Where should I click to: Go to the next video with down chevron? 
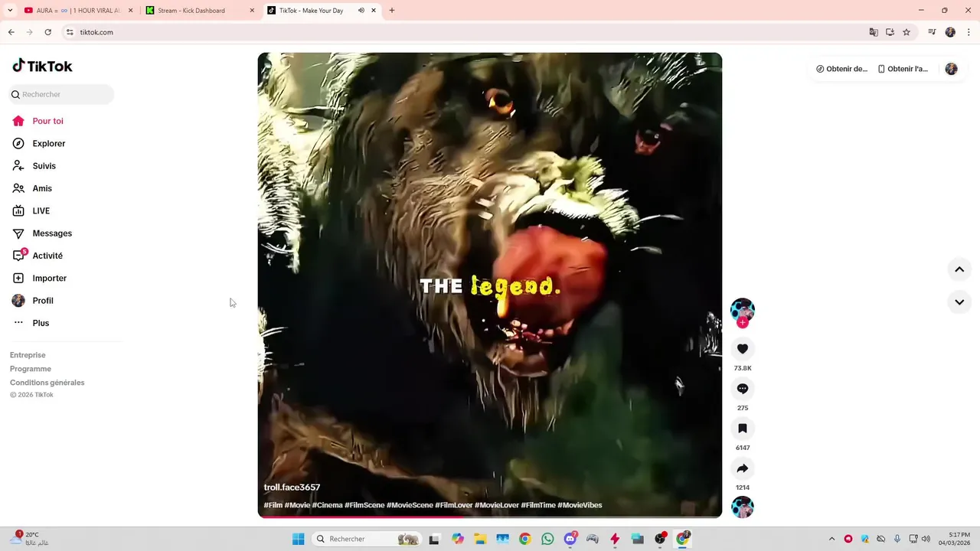click(x=959, y=302)
